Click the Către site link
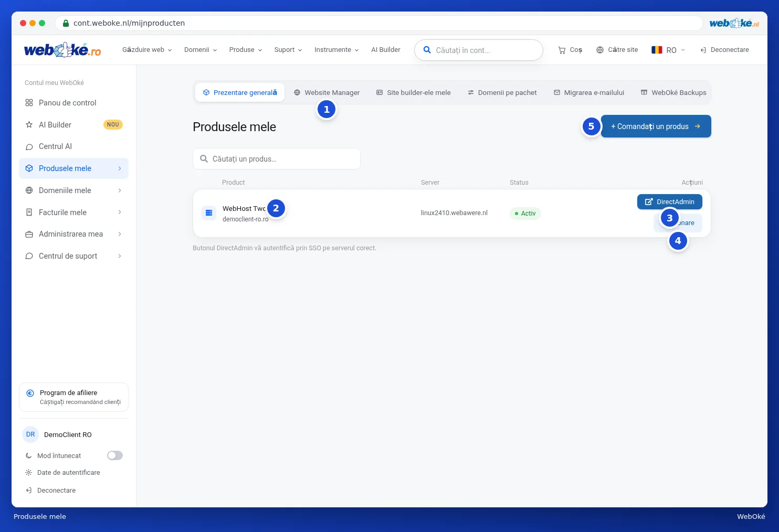779x532 pixels. pos(617,50)
